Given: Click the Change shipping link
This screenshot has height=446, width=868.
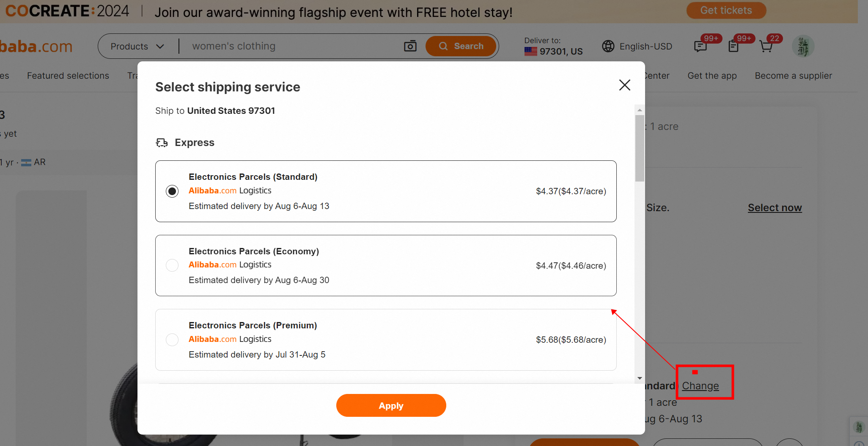Looking at the screenshot, I should [700, 386].
